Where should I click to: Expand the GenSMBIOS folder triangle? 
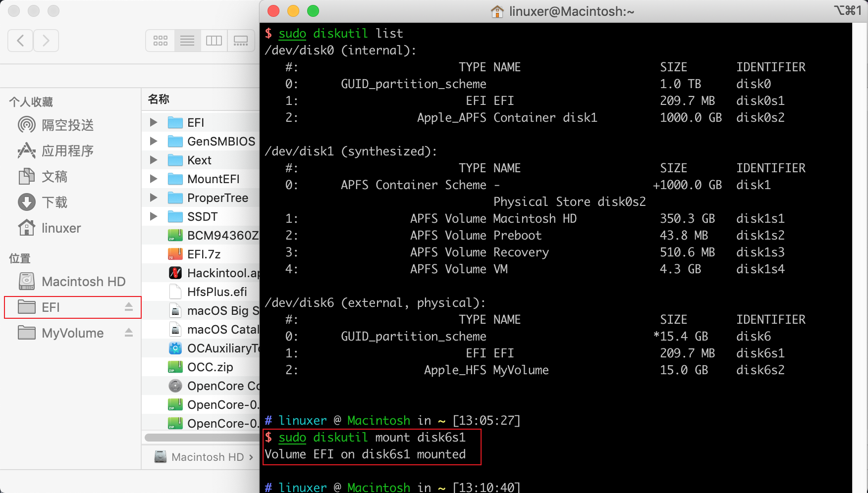(x=154, y=141)
